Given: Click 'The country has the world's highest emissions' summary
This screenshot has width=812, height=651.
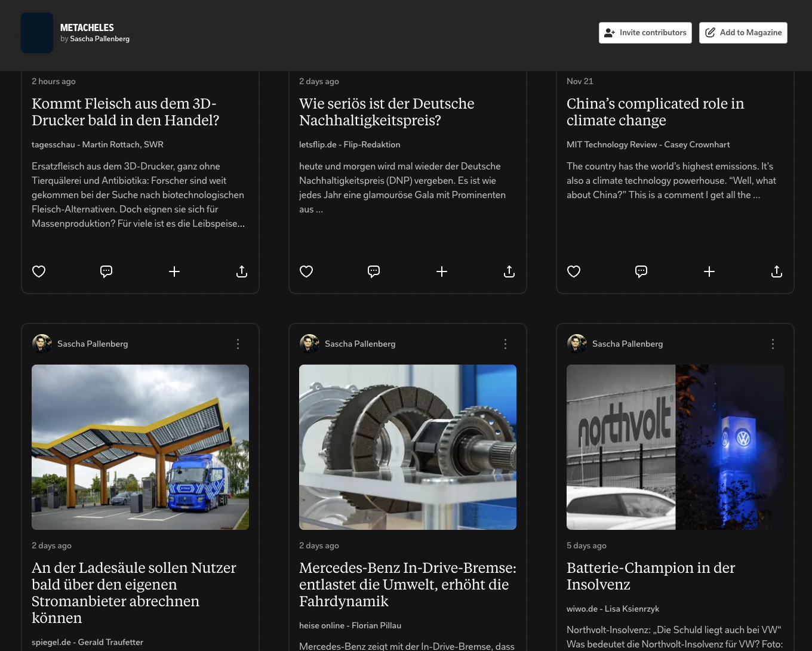Looking at the screenshot, I should (672, 180).
